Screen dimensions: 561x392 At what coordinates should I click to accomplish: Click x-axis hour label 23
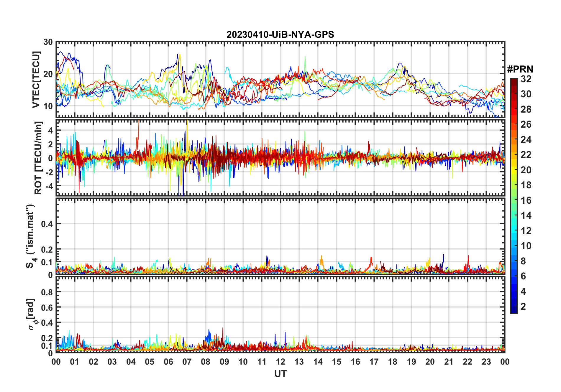486,362
